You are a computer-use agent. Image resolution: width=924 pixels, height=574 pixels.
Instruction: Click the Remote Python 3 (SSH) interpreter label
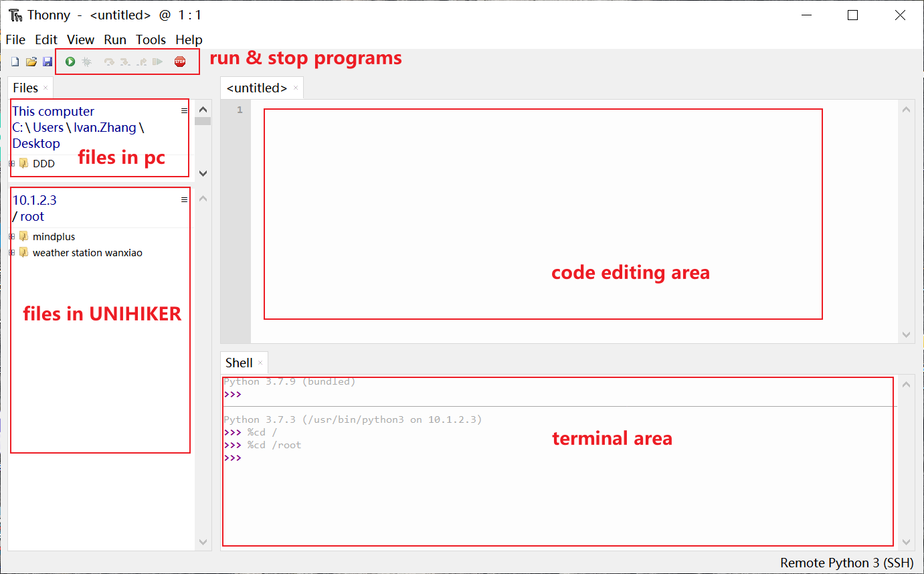click(x=846, y=563)
